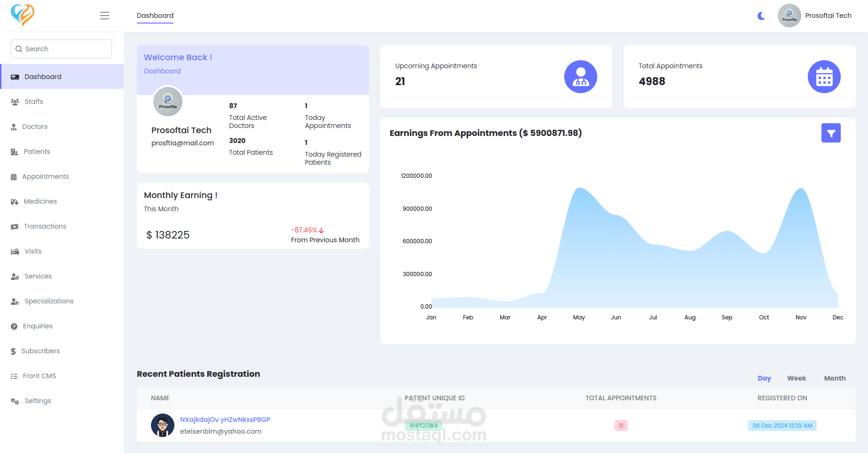Viewport: 868px width, 453px height.
Task: Click the 06 Dec 2024 12:29 AM date badge
Action: 782,426
